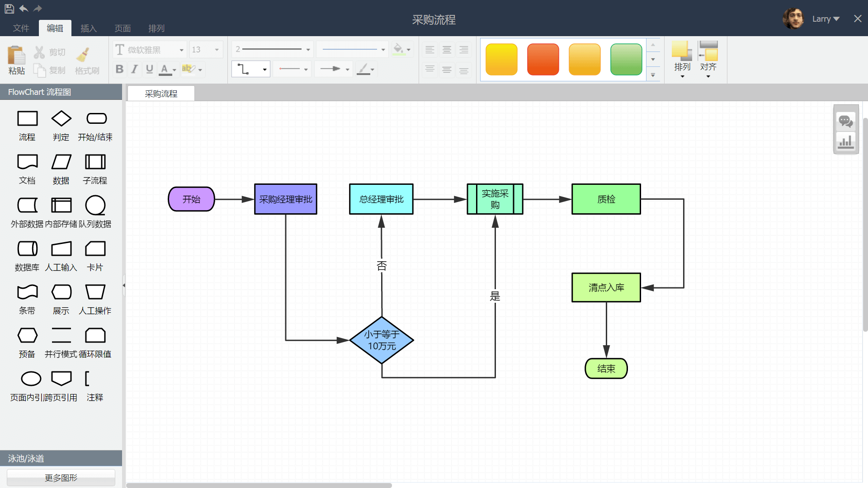Pick the green style swatch
The height and width of the screenshot is (488, 868).
coord(626,59)
